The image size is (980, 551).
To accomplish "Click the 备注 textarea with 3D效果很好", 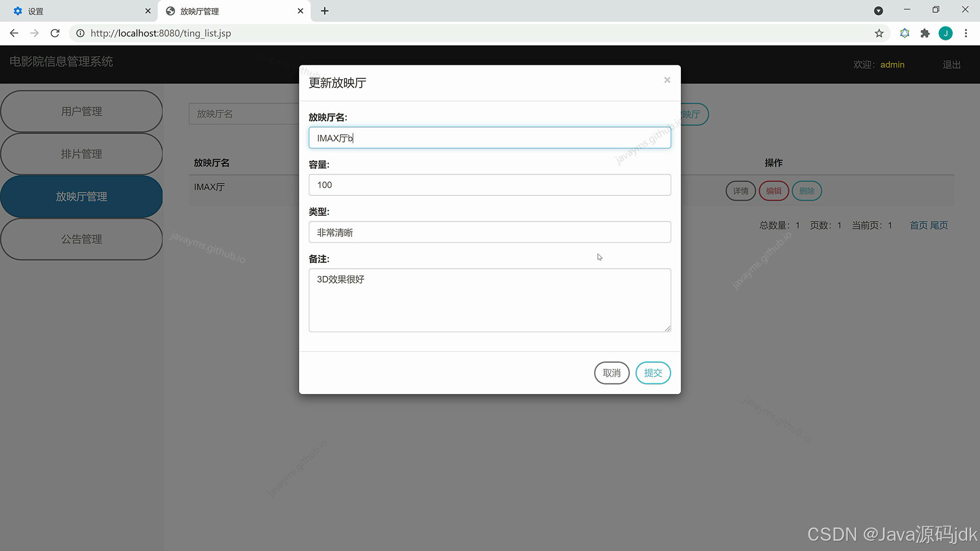I will pos(489,300).
